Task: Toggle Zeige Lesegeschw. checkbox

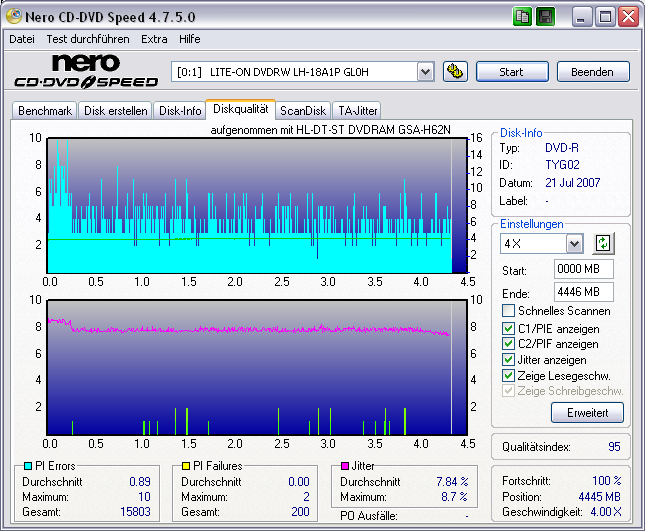Action: [508, 376]
